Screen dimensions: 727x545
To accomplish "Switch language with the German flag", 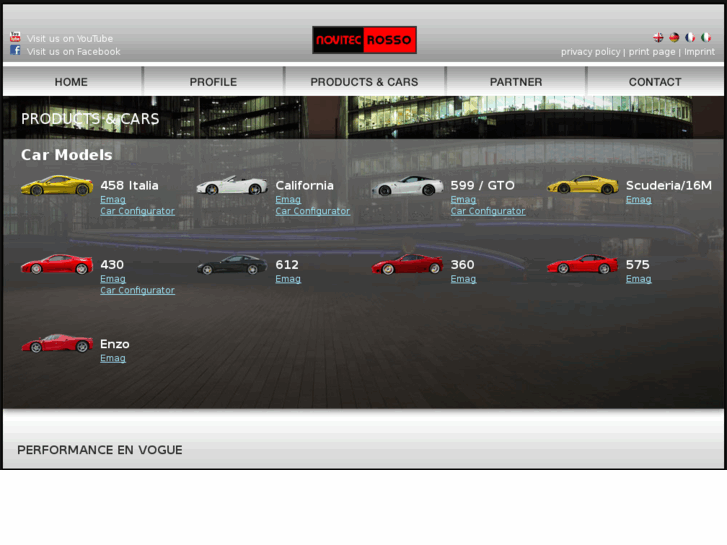I will click(x=674, y=37).
